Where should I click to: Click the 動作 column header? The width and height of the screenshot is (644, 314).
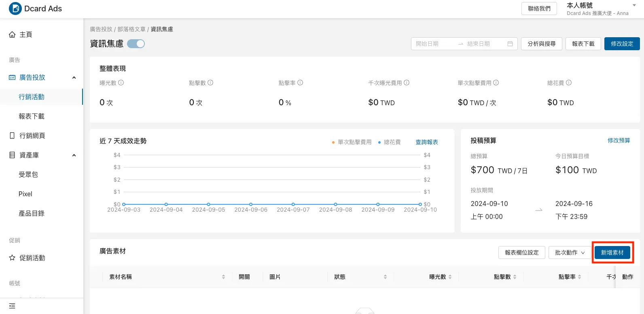628,277
